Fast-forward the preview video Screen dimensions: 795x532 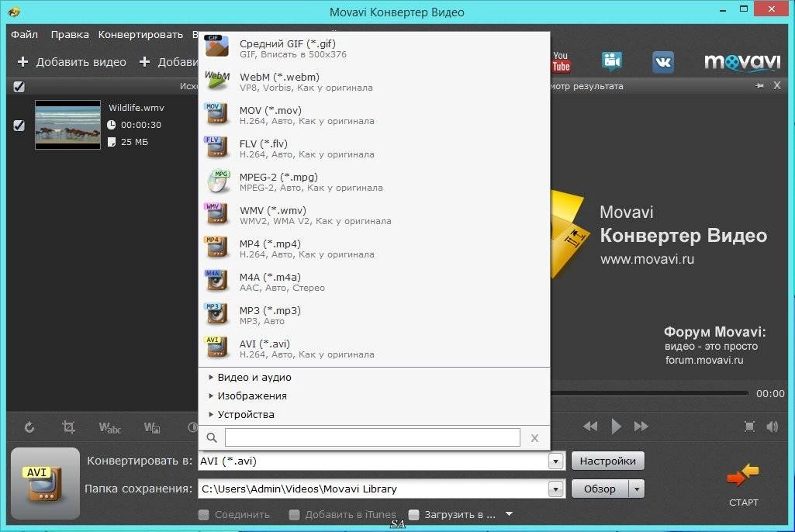point(641,427)
